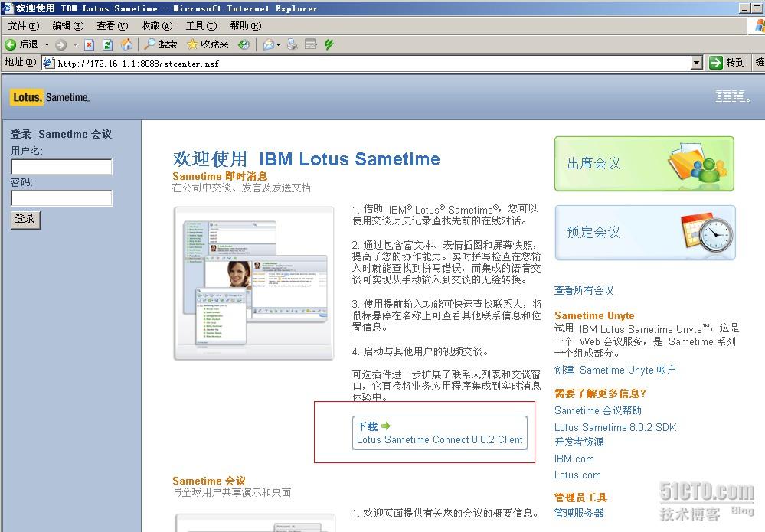Click the 登录 Sametime 会议 sidebar title
This screenshot has height=532, width=765.
[x=61, y=134]
